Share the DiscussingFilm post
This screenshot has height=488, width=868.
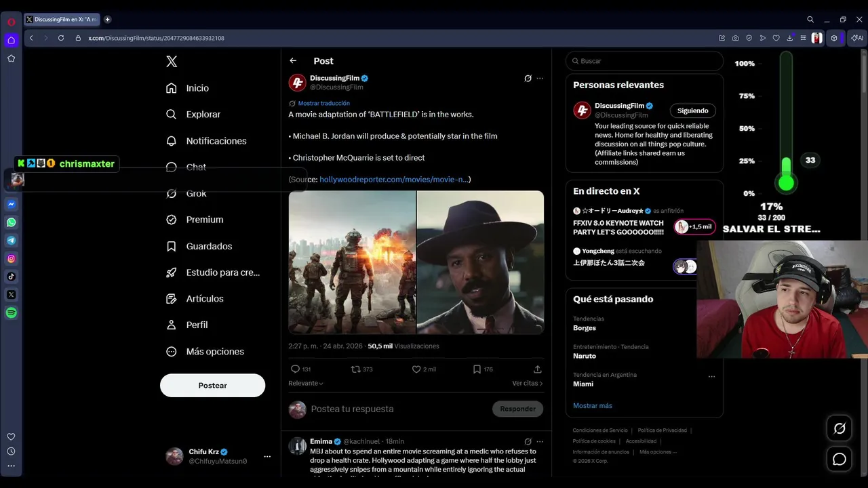[x=538, y=369]
